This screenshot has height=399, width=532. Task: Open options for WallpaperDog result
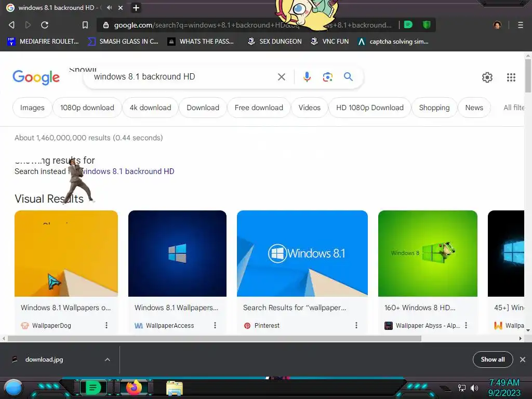coord(106,325)
